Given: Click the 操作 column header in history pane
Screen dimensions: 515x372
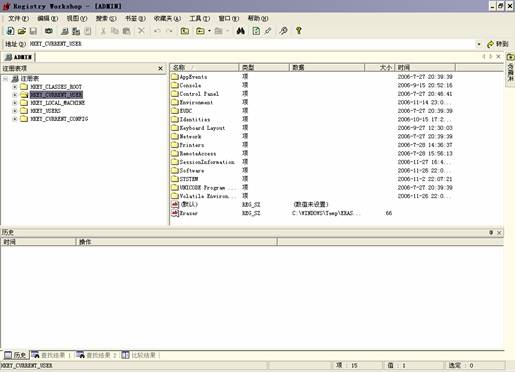Looking at the screenshot, I should tap(177, 242).
